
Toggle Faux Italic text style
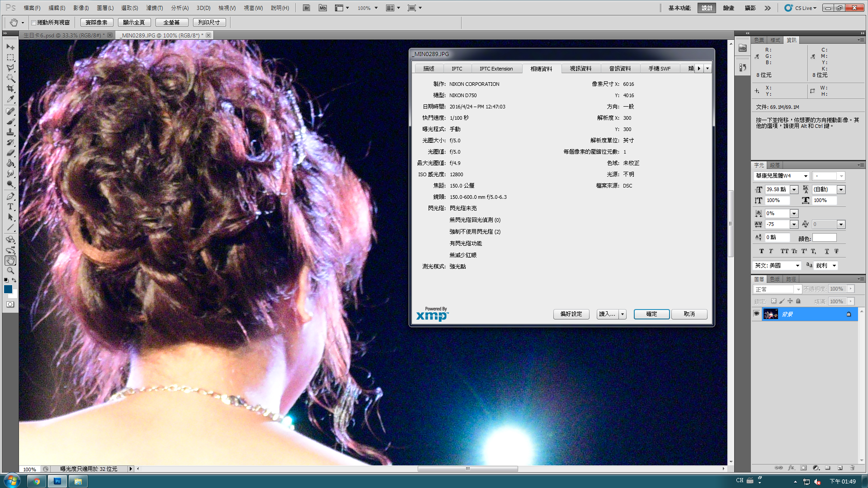pyautogui.click(x=771, y=251)
